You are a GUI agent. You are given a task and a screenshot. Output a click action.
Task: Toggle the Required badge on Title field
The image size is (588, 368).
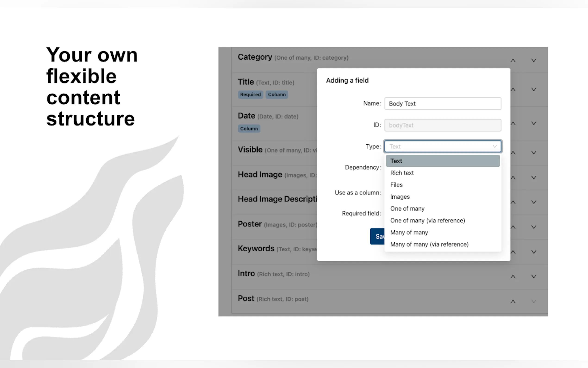[x=250, y=95]
